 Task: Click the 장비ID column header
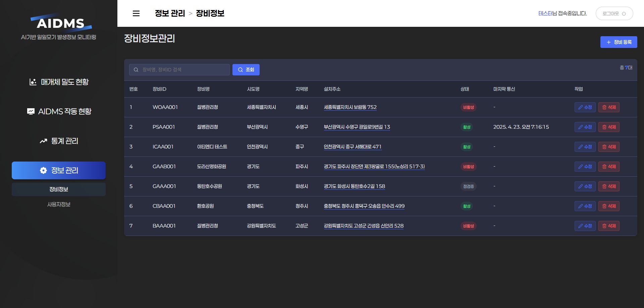coord(159,89)
